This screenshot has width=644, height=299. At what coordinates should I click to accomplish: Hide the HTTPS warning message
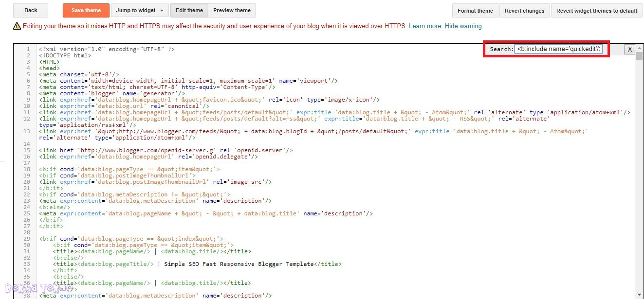pos(463,26)
